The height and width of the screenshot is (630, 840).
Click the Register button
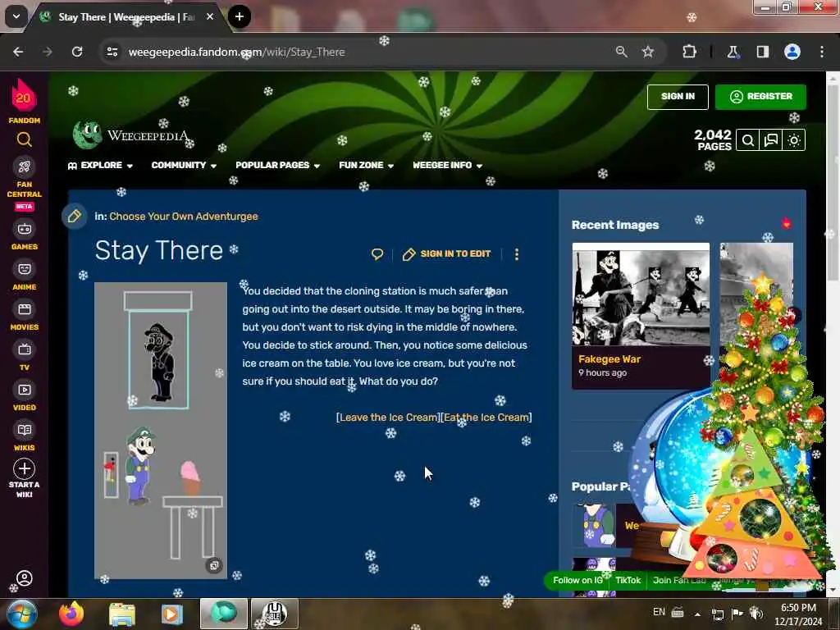760,97
